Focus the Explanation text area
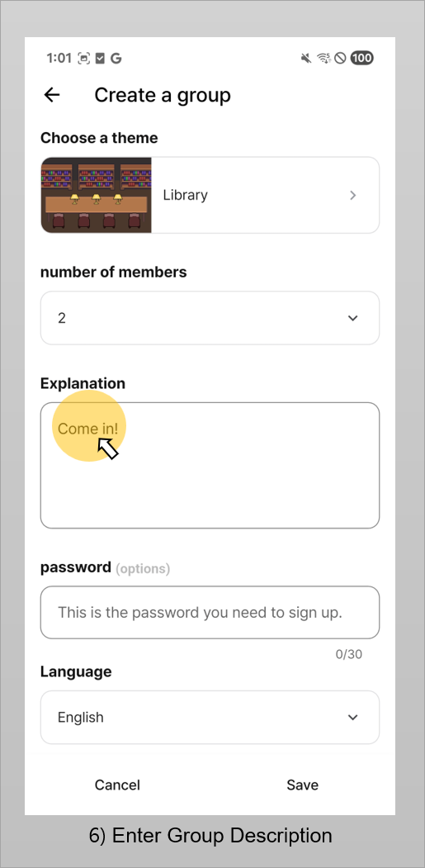Image resolution: width=425 pixels, height=868 pixels. [210, 466]
